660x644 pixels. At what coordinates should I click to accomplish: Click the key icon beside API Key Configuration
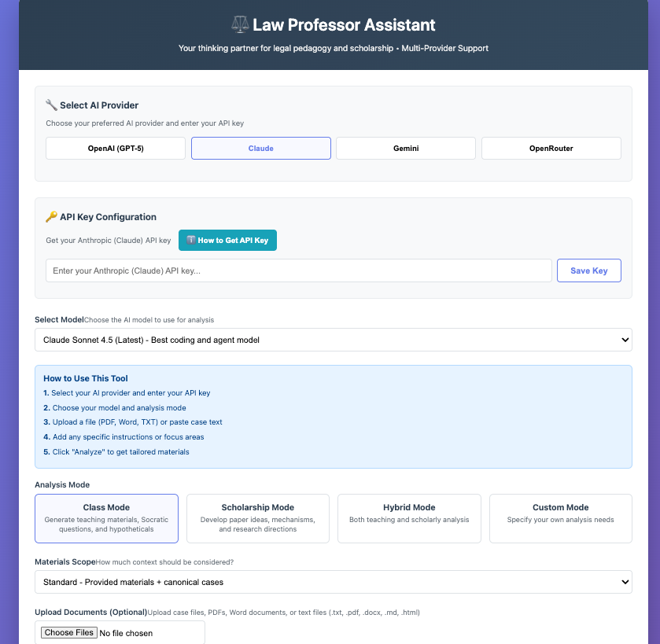(51, 217)
